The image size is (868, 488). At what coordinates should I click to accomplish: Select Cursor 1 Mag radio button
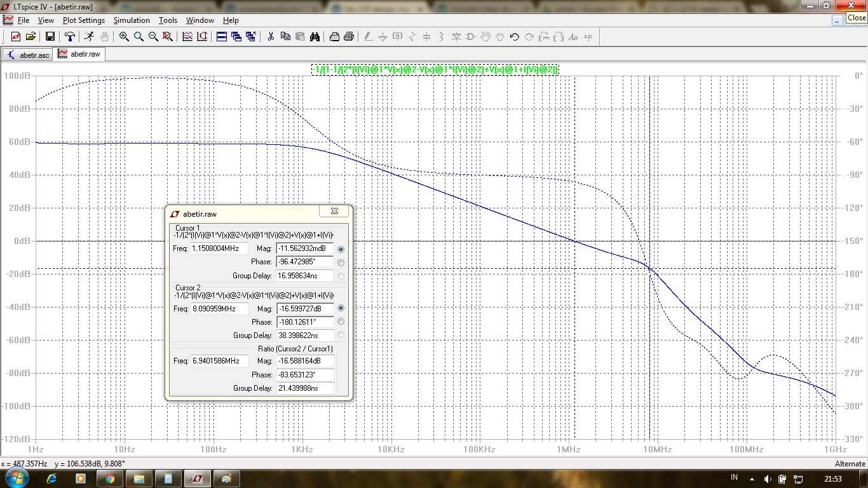coord(341,249)
